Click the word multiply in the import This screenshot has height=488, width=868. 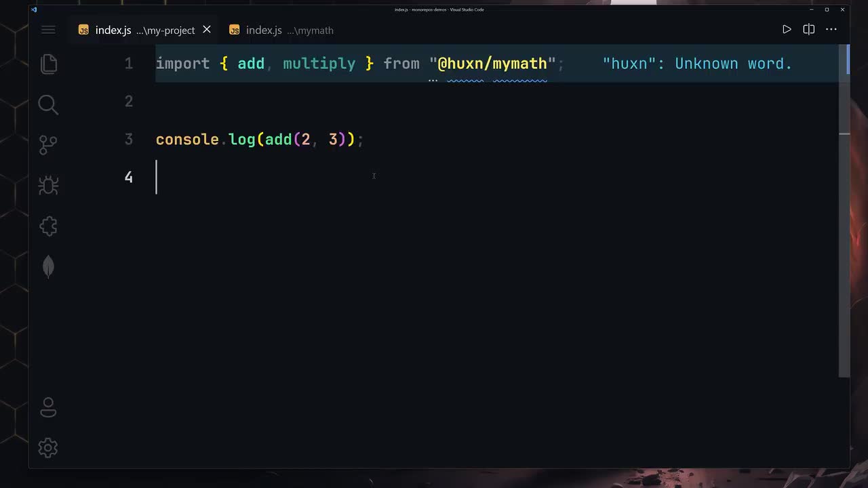[319, 64]
